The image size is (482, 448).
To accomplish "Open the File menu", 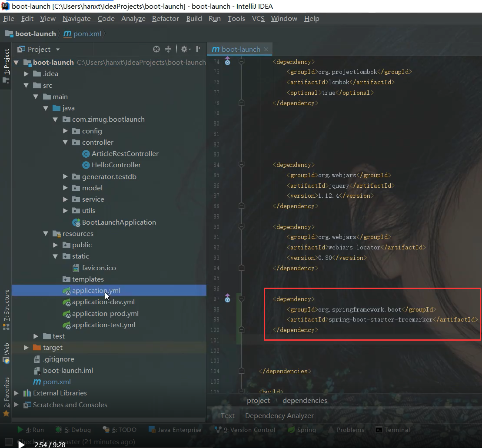I will click(x=9, y=18).
